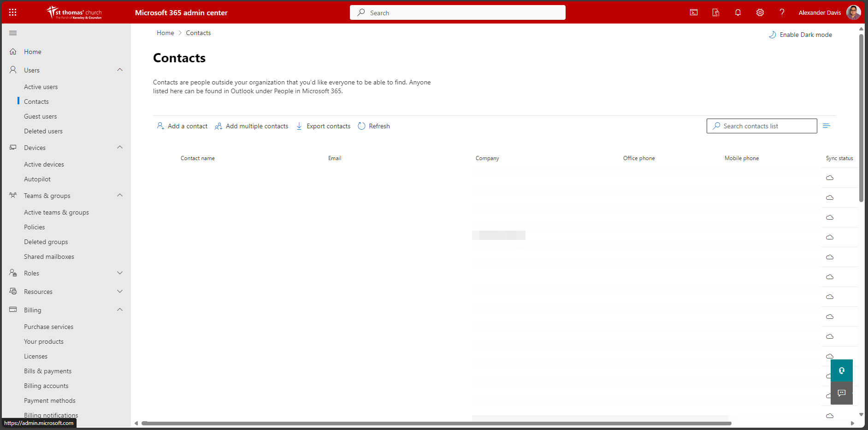Click the Sync status column header

(x=839, y=158)
